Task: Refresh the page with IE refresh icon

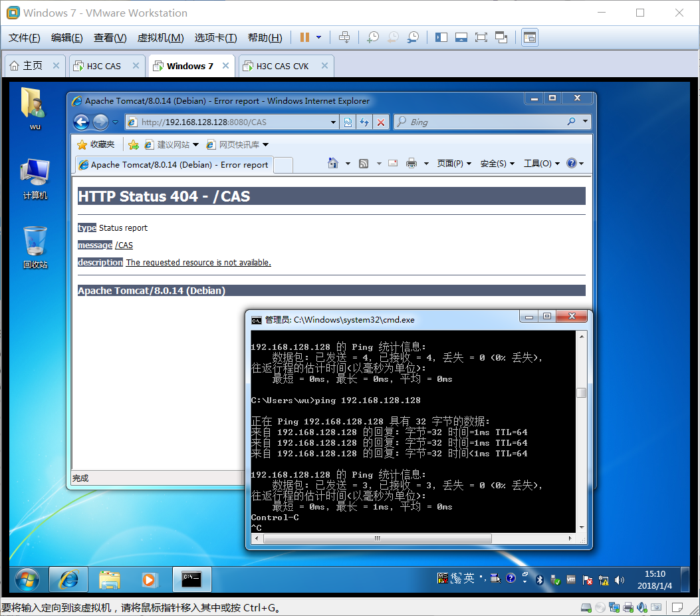Action: 364,122
